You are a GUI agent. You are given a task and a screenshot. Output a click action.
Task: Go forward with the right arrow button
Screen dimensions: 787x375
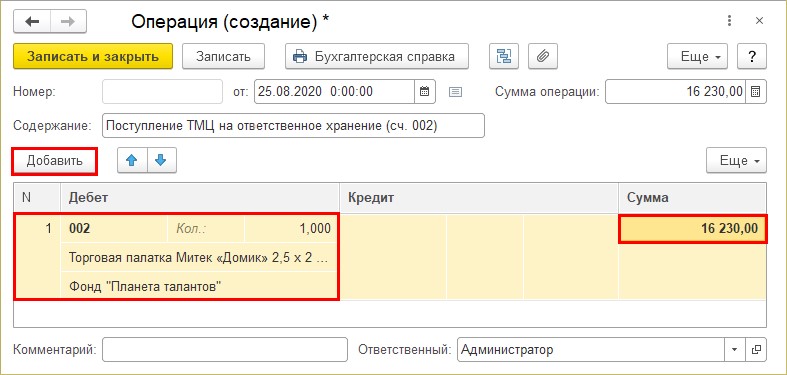68,22
